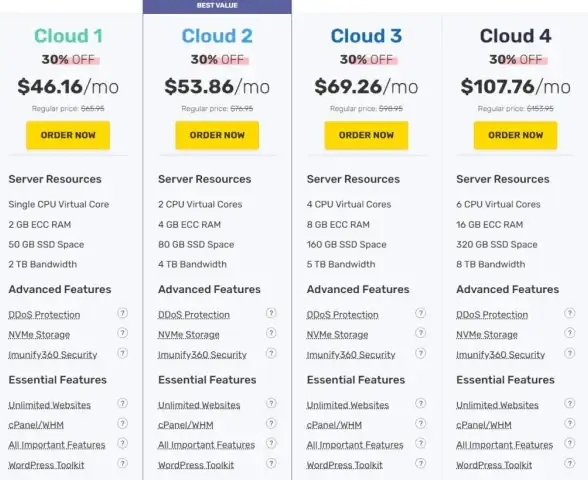Click help icon beside Cloud 3 All Important Features
Viewport: 588px width, 480px height.
point(420,443)
